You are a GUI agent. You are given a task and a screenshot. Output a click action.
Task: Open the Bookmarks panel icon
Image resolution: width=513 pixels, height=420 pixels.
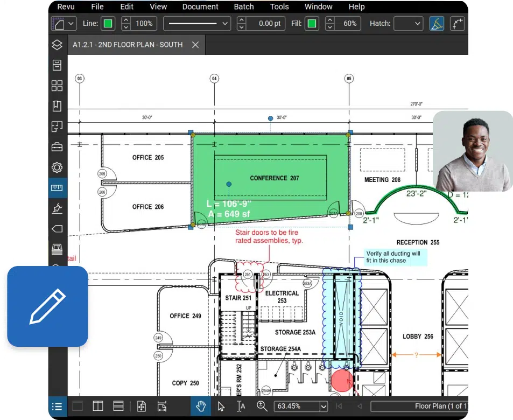(57, 106)
